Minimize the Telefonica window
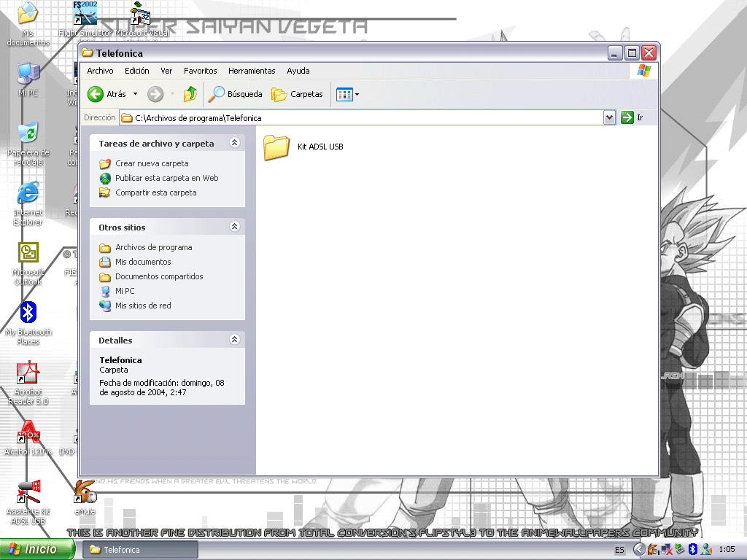This screenshot has height=560, width=747. (x=615, y=52)
